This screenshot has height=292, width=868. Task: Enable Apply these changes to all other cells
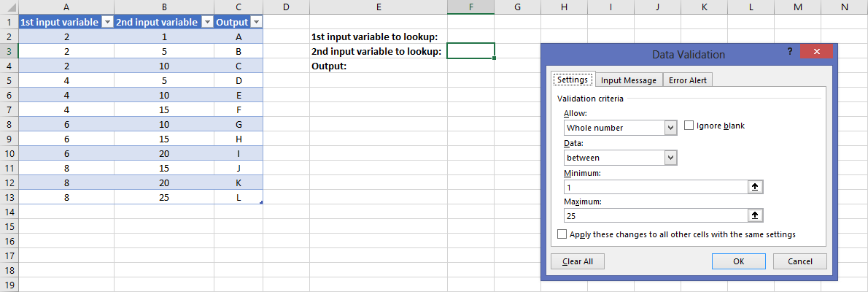(x=562, y=234)
